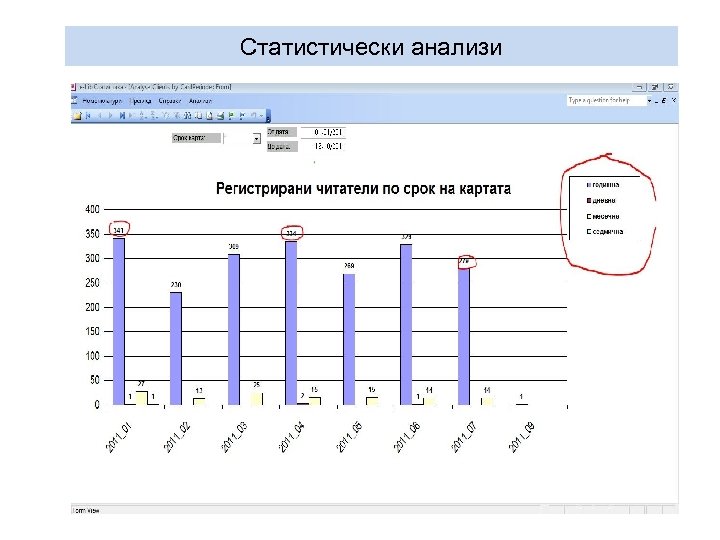
Task: Click the 2011_01 x-axis label
Action: click(119, 438)
